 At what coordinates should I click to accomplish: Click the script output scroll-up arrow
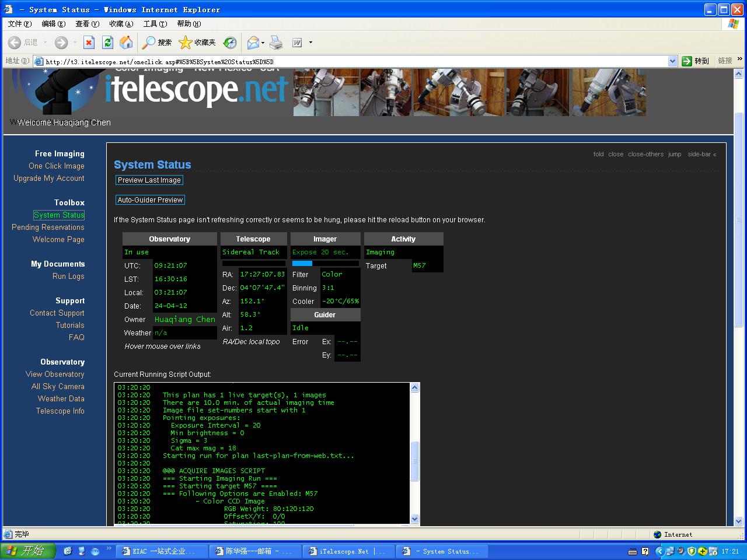(415, 388)
